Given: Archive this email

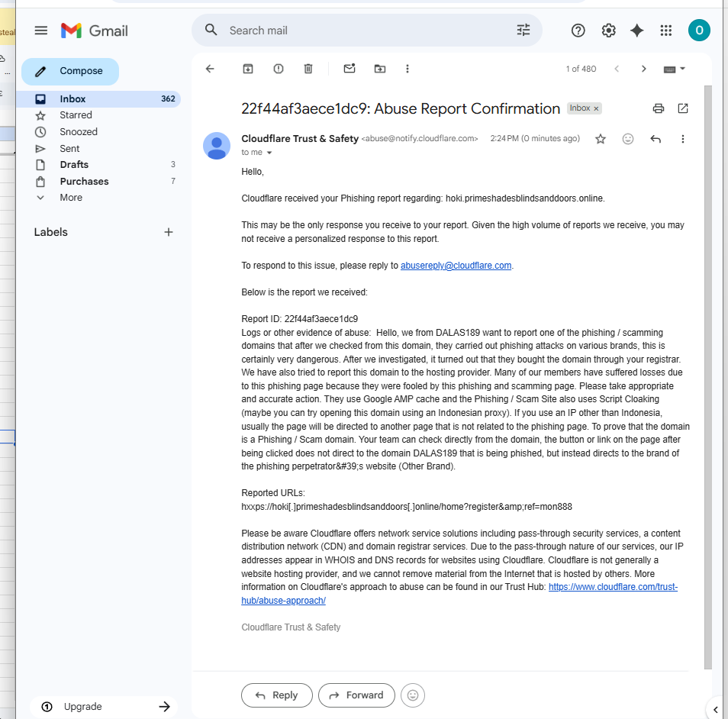Looking at the screenshot, I should [x=248, y=69].
